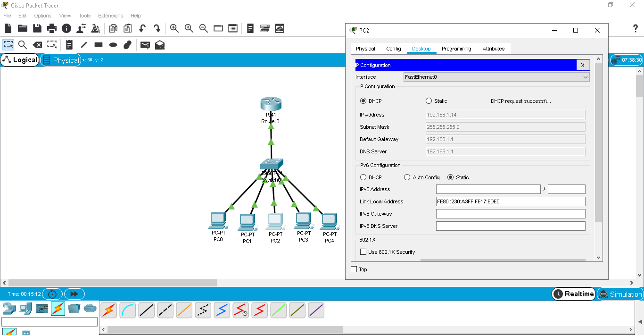Image resolution: width=644 pixels, height=335 pixels.
Task: Activate the Delete tool
Action: [37, 45]
